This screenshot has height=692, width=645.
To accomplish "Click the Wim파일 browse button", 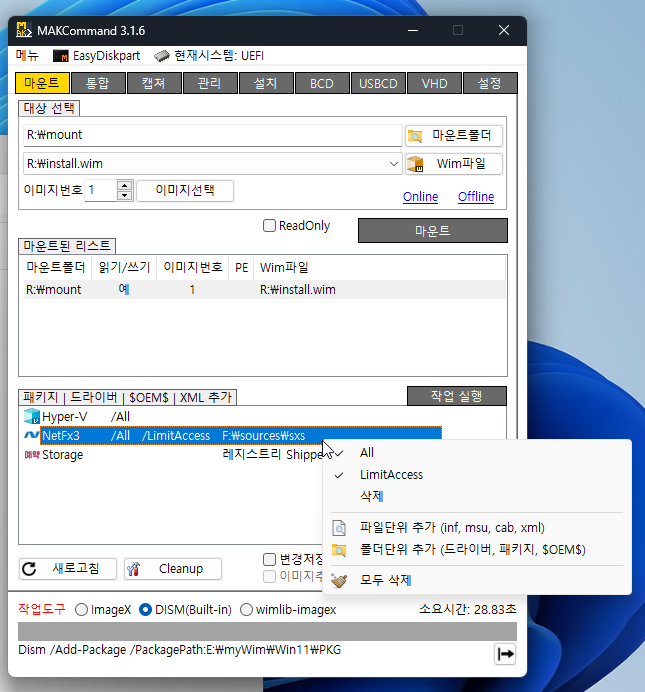I will [x=454, y=164].
